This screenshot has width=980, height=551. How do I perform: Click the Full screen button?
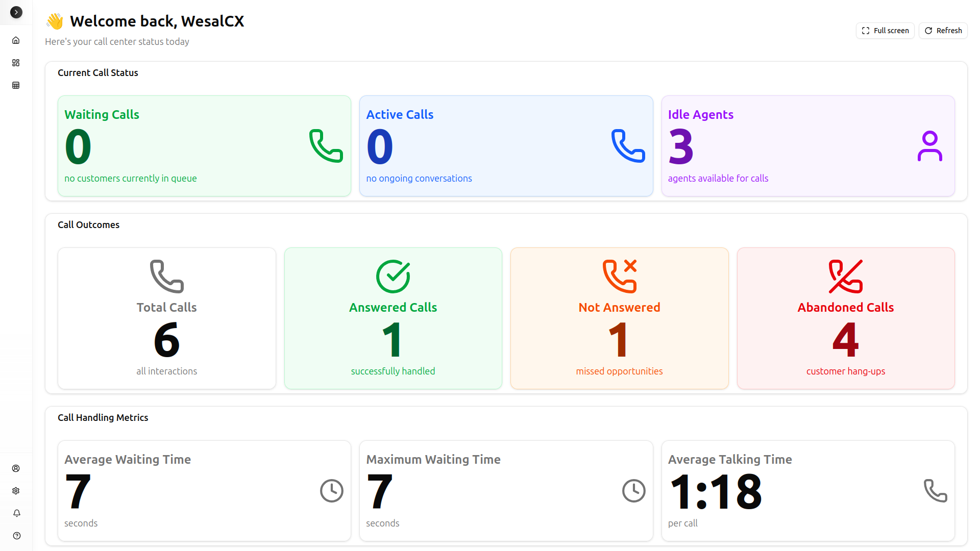click(x=885, y=31)
